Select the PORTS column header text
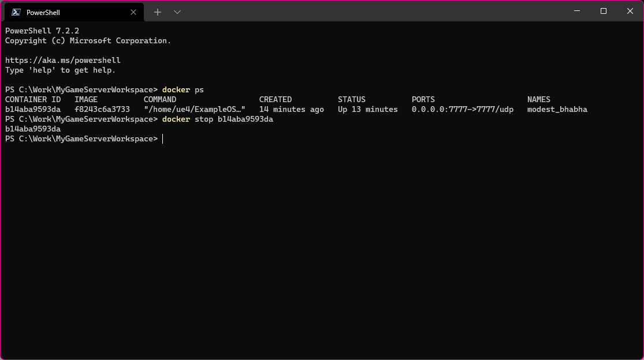The height and width of the screenshot is (360, 644). 423,99
